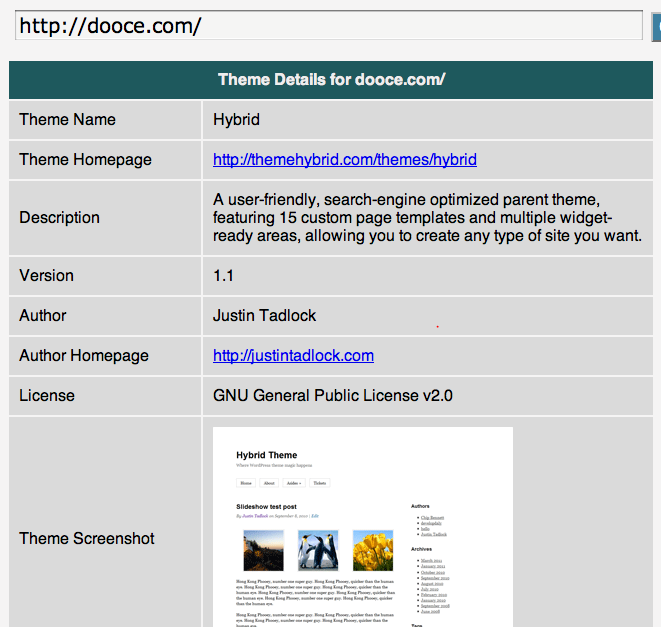Click the Hybrid Theme screenshot thumbnail

363,527
